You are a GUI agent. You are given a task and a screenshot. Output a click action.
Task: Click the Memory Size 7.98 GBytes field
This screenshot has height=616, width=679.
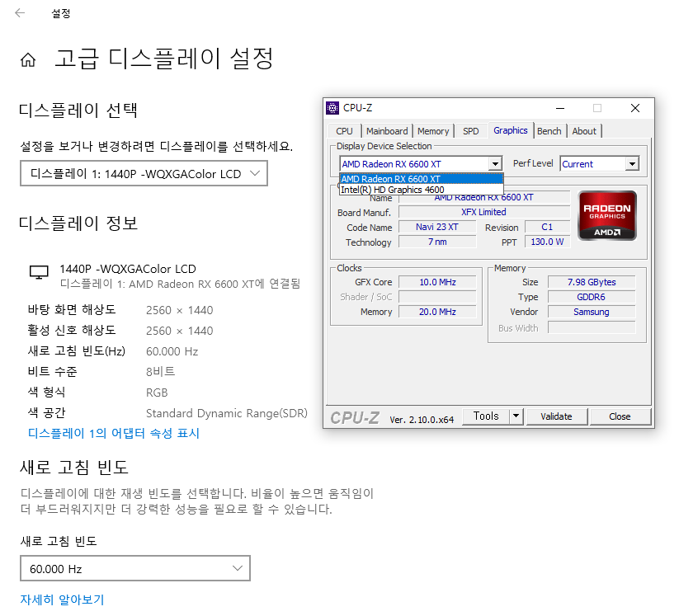(592, 282)
